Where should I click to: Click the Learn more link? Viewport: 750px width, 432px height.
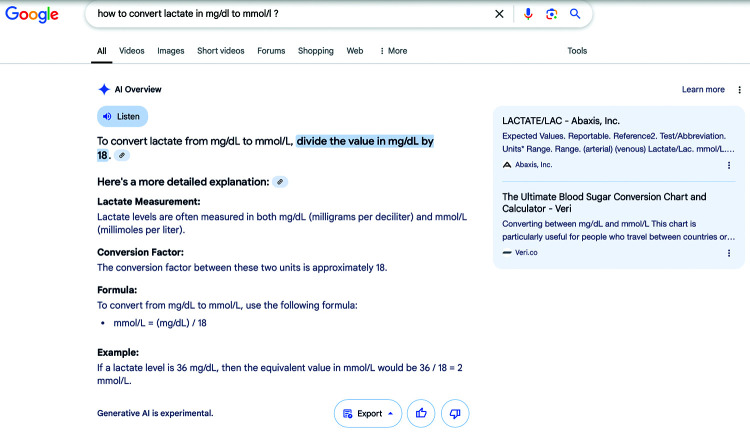click(x=703, y=90)
